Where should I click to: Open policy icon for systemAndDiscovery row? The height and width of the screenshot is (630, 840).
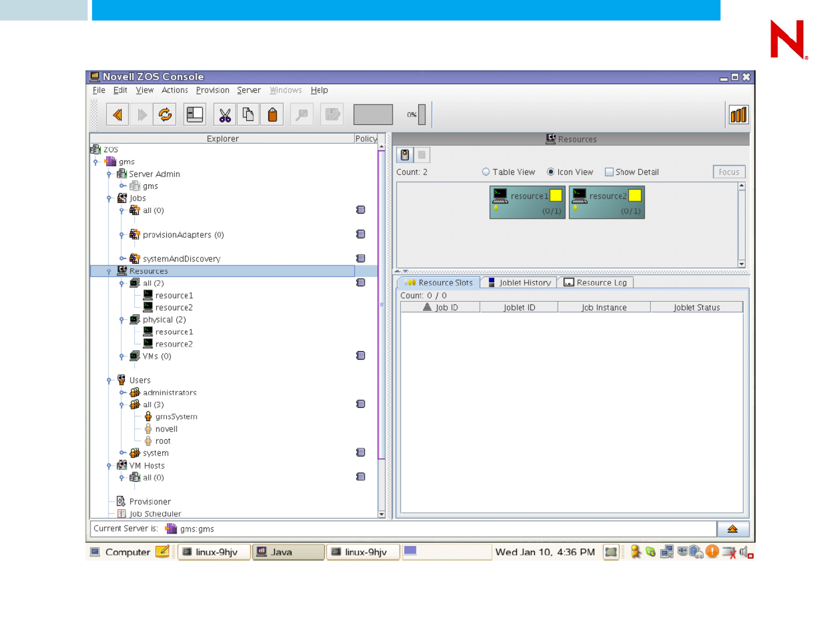(x=360, y=258)
